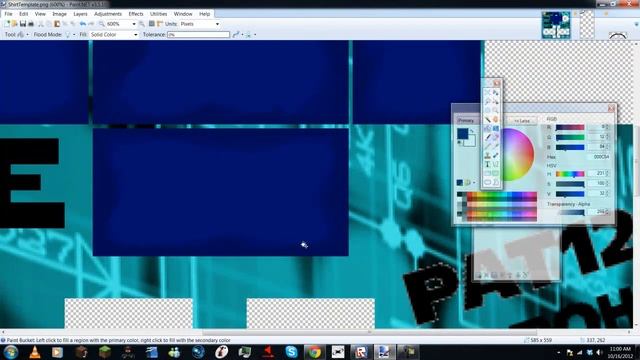Open Google Chrome from the taskbar

tap(314, 352)
